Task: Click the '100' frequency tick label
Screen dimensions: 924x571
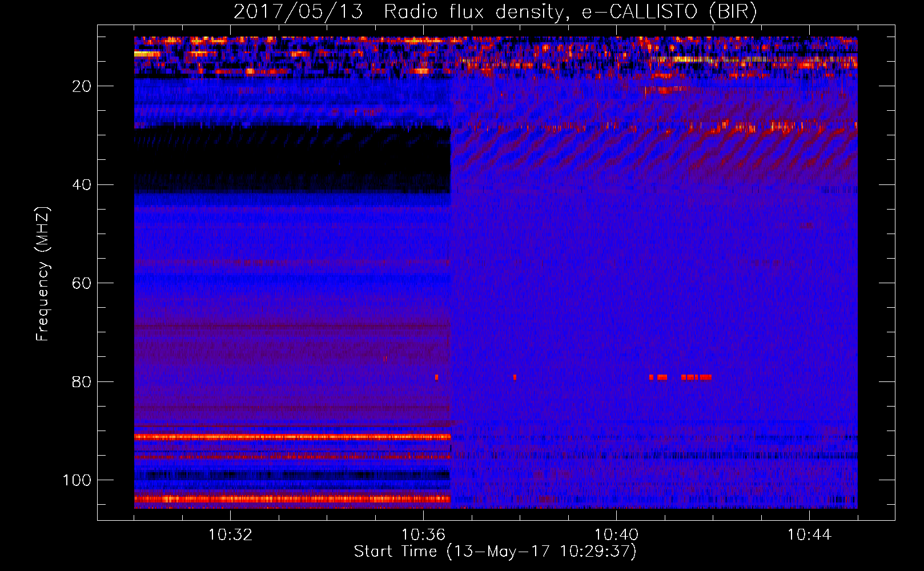Action: tap(78, 480)
